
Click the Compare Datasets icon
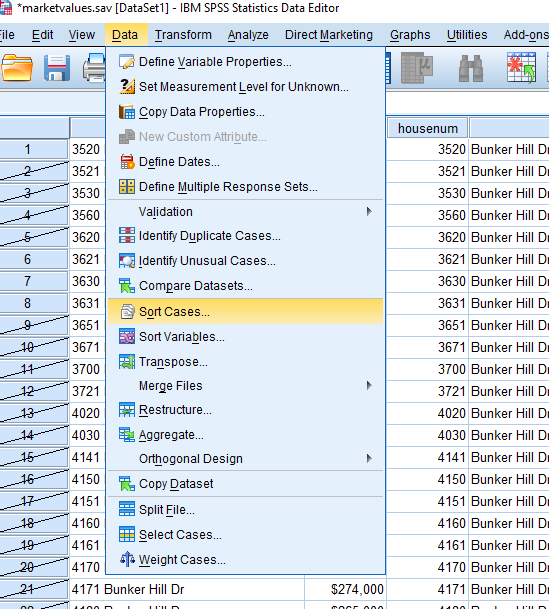pyautogui.click(x=127, y=285)
